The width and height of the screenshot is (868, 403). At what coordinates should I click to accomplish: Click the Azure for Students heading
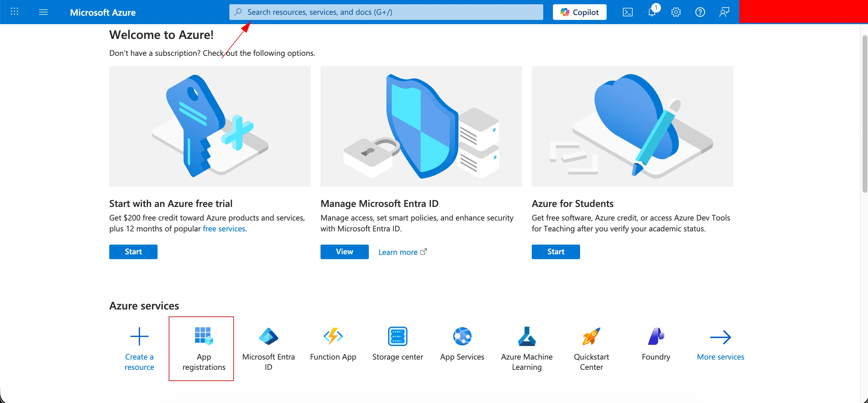coord(573,203)
